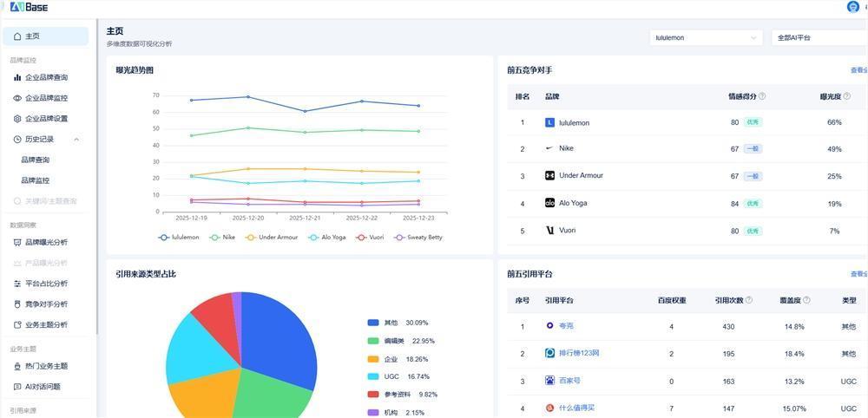Open the lululemon brand selector dropdown
This screenshot has height=418, width=868.
(x=706, y=38)
